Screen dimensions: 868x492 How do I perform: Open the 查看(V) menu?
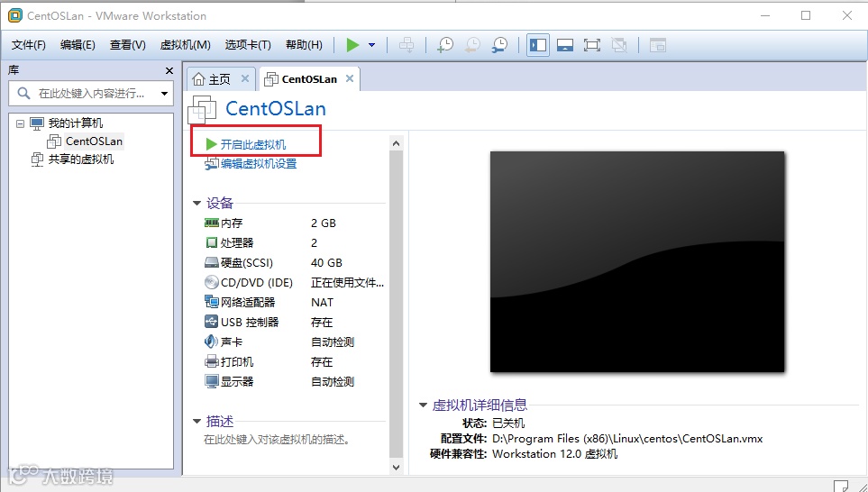(127, 45)
